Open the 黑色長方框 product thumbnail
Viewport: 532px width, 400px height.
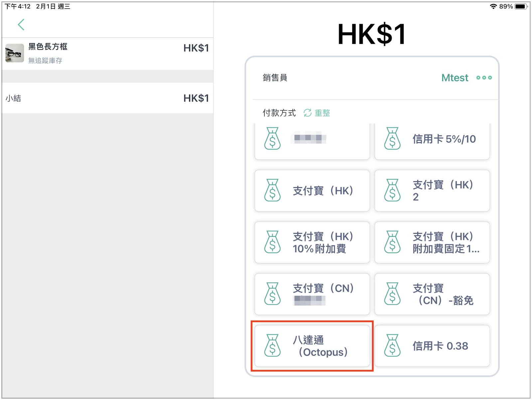coord(15,53)
